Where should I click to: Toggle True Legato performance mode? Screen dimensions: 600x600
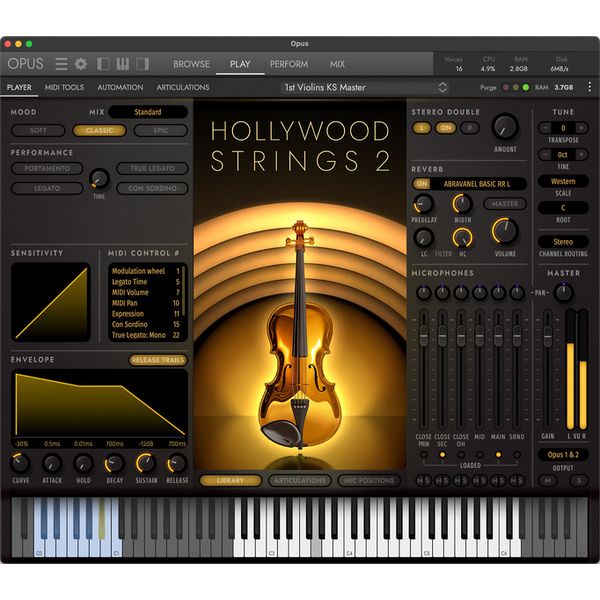tap(152, 168)
